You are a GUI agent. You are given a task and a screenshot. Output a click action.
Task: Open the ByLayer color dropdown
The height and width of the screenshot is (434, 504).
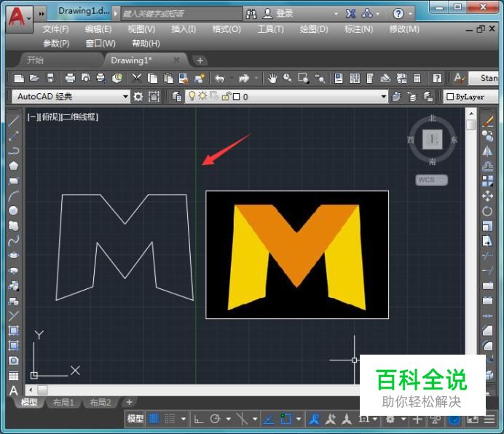coord(470,97)
